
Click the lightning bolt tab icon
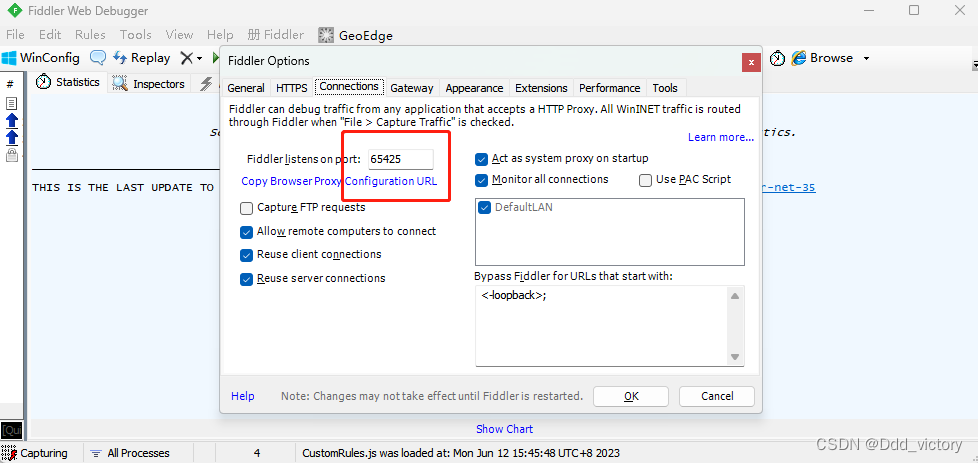(x=206, y=84)
